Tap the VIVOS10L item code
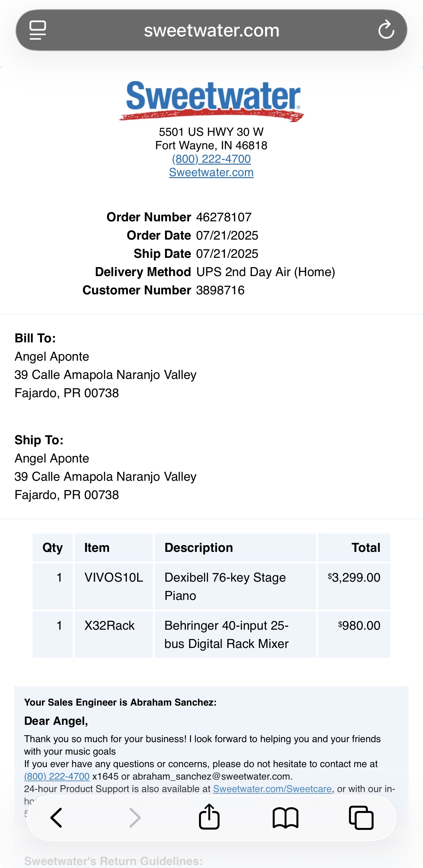 point(113,577)
